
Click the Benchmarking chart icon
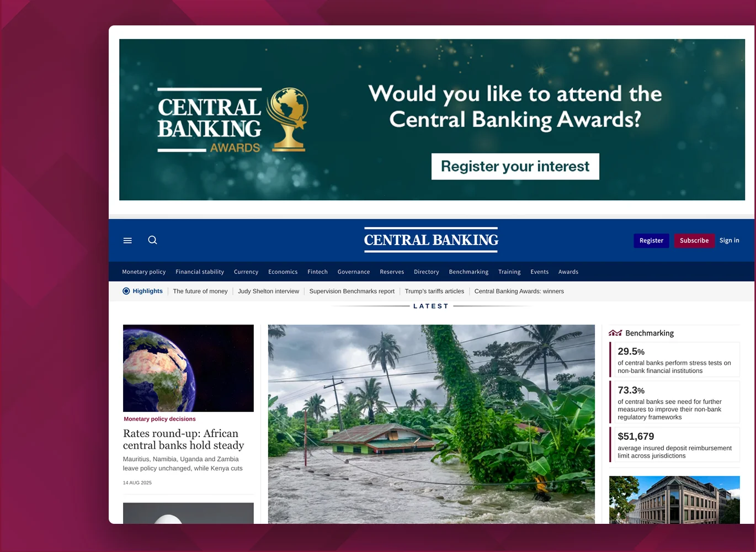pyautogui.click(x=615, y=333)
